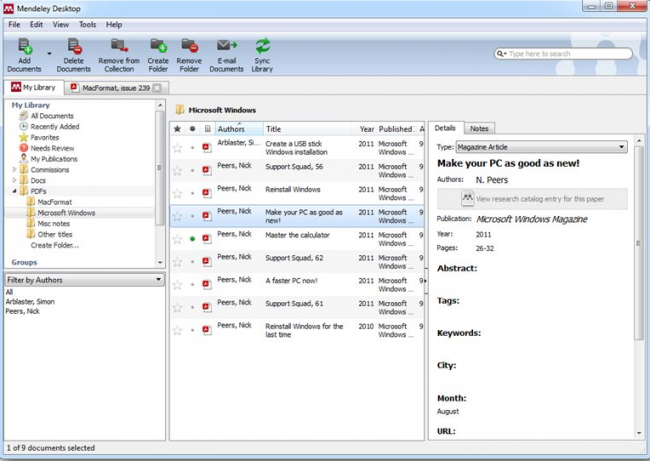Open the File menu
The image size is (650, 461).
pyautogui.click(x=14, y=24)
